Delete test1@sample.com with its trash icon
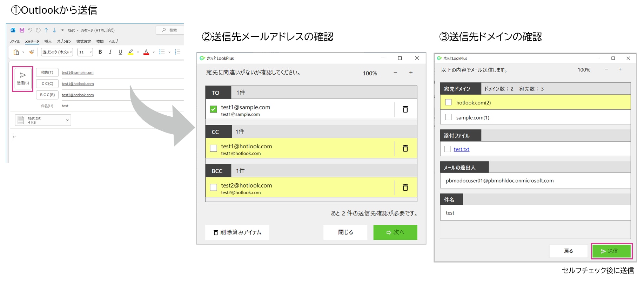This screenshot has width=644, height=285. [405, 109]
